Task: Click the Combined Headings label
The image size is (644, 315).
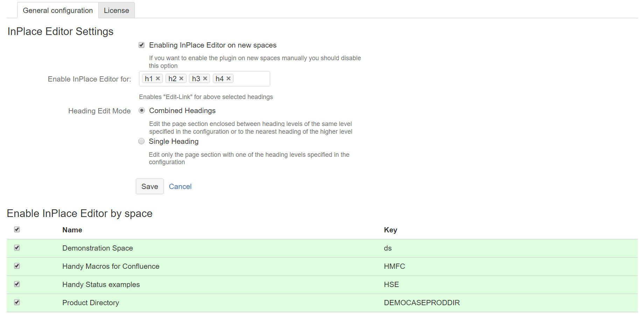Action: [x=182, y=111]
